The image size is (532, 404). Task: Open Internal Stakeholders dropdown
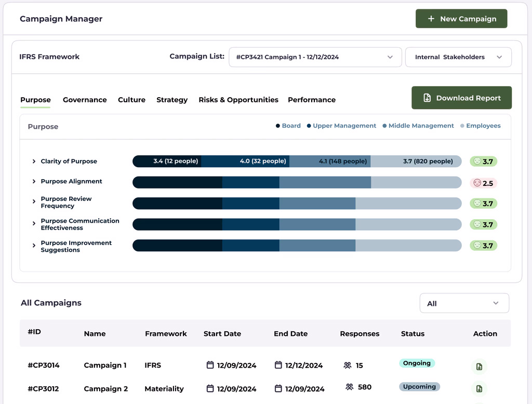[458, 57]
